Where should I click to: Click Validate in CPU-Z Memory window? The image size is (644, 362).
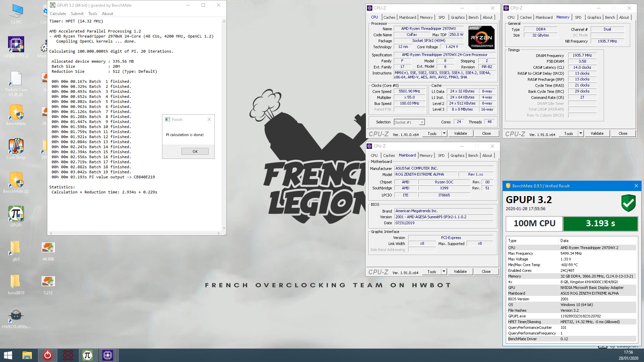[x=597, y=133]
